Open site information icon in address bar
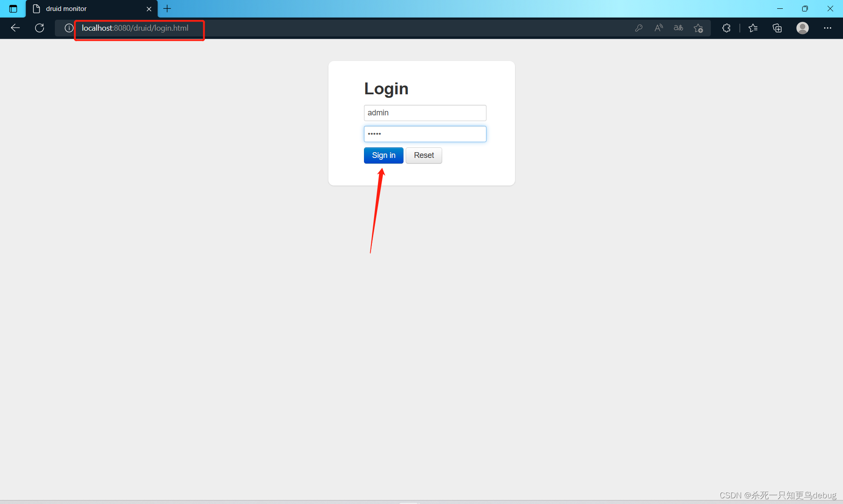 point(68,28)
